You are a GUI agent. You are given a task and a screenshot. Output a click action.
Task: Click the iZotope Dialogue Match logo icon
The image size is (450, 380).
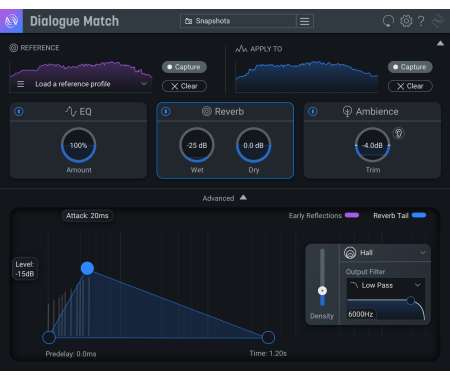11,21
